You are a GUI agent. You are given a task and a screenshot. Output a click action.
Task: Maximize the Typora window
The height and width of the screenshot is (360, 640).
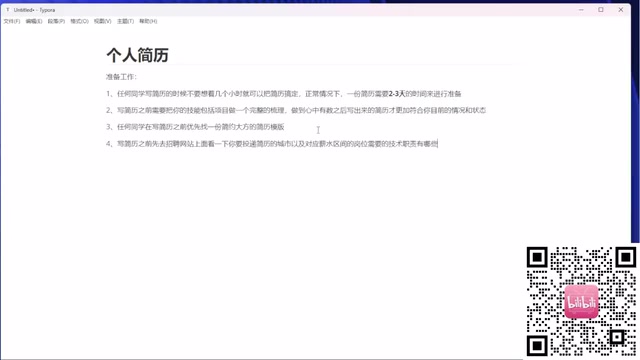601,10
